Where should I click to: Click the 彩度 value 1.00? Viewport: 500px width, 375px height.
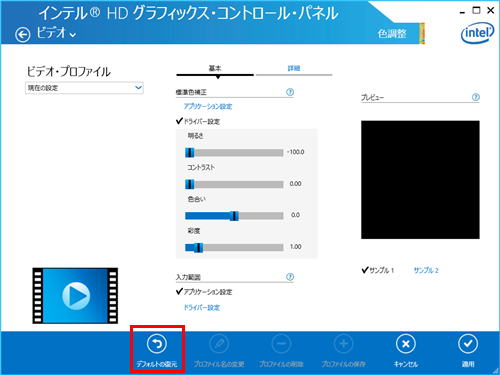coord(296,247)
